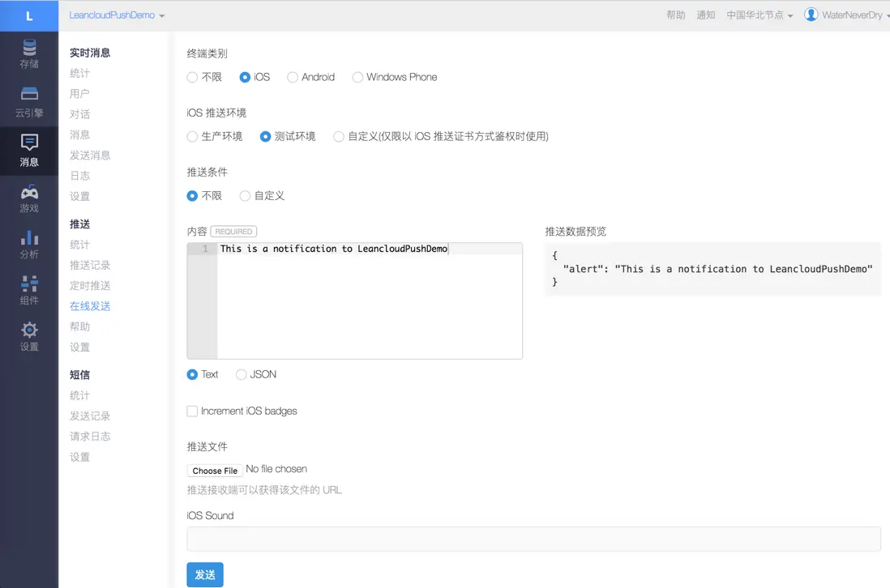
Task: Open 设置 under 短信 section
Action: [x=79, y=457]
